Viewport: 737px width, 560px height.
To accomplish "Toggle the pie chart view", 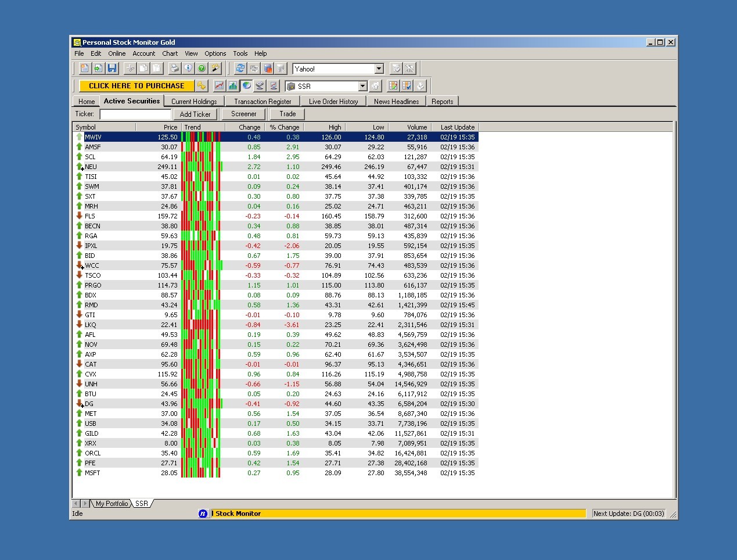I will tap(247, 85).
